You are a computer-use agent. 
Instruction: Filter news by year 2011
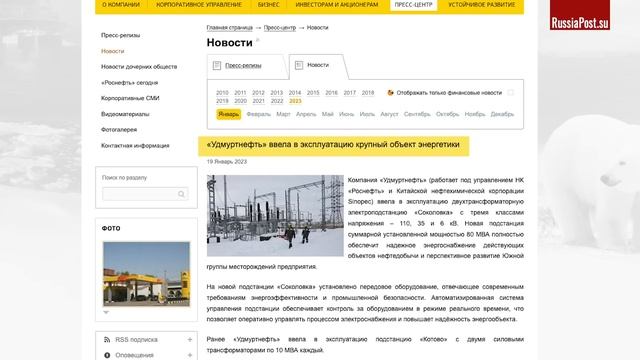pos(240,93)
